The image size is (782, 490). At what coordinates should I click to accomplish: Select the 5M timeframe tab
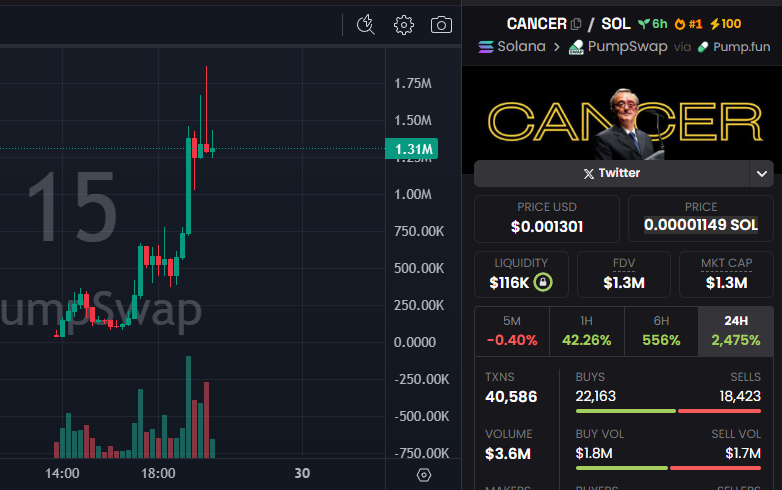512,331
